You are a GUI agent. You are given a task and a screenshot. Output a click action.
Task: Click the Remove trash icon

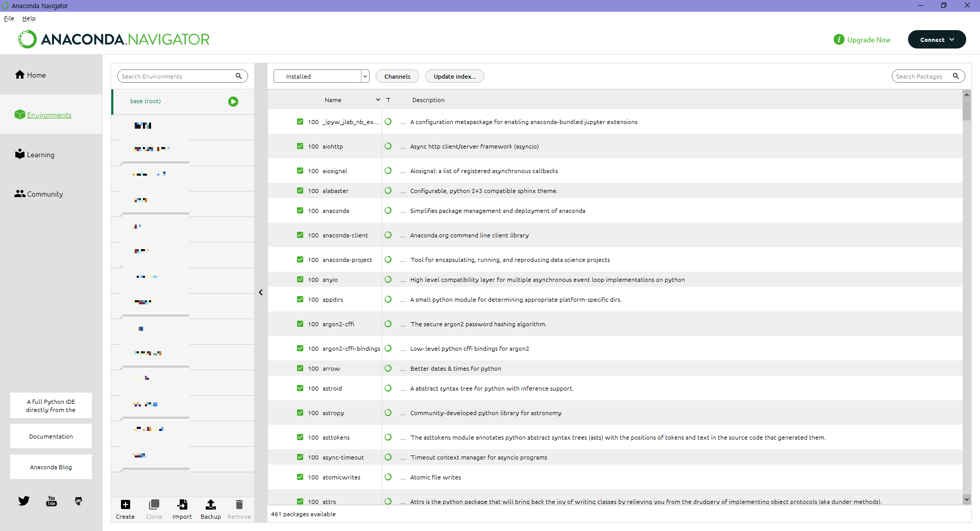click(239, 504)
